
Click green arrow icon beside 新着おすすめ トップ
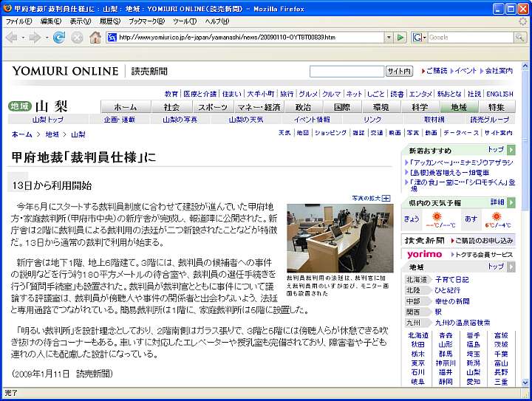[511, 150]
